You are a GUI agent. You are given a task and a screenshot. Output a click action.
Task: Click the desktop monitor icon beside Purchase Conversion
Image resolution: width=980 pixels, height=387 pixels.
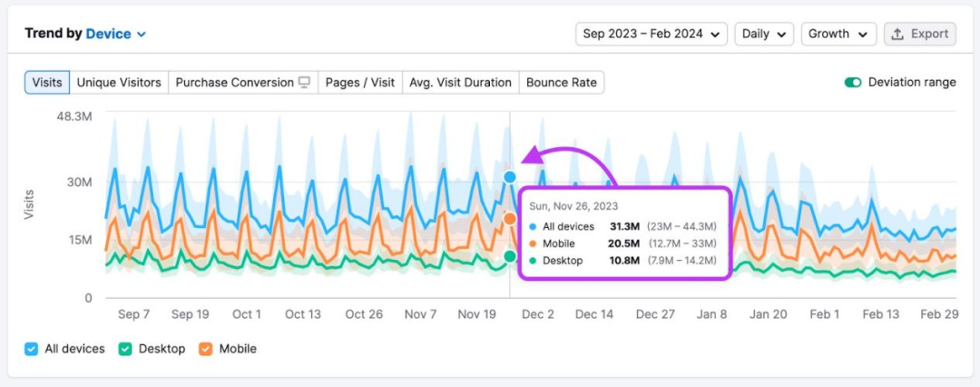[x=304, y=83]
